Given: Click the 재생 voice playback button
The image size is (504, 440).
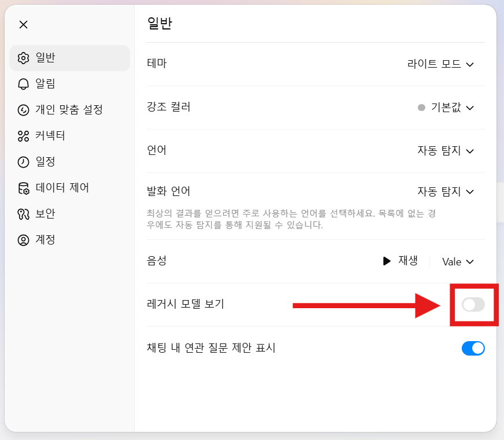Looking at the screenshot, I should click(402, 261).
